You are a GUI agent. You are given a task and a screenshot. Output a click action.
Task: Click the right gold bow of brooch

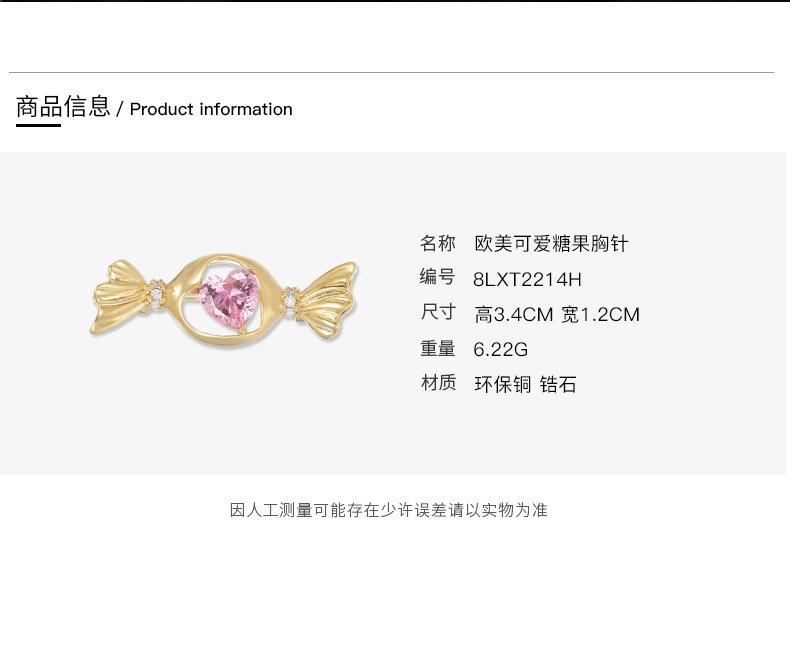(326, 300)
